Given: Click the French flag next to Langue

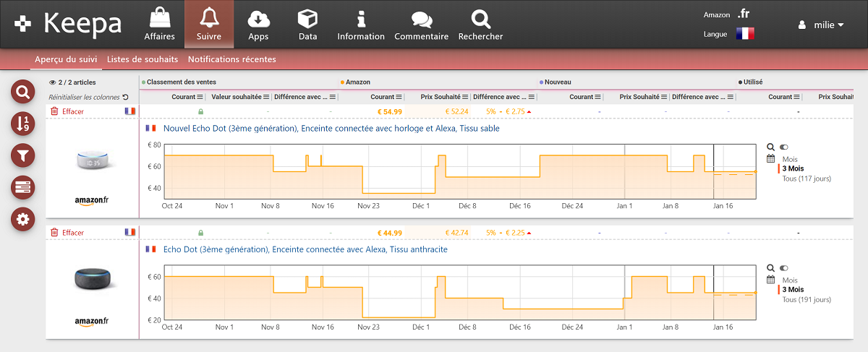Looking at the screenshot, I should point(745,33).
